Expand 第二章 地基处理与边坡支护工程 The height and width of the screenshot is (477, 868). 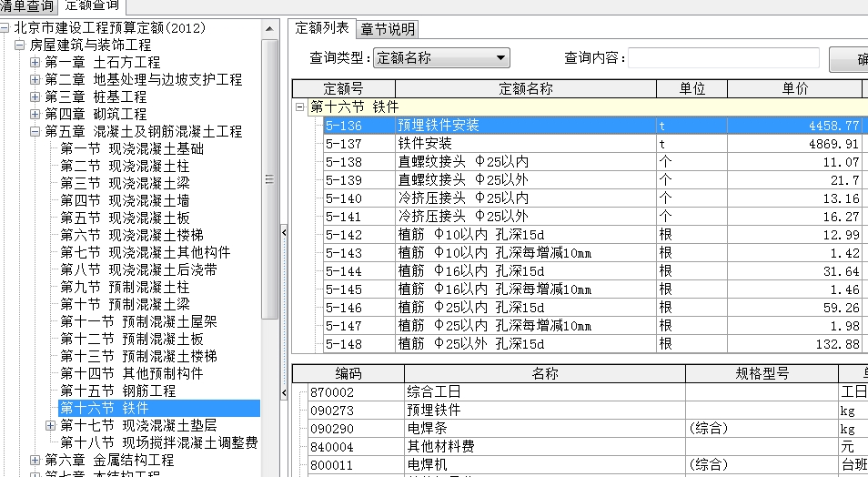(x=35, y=80)
